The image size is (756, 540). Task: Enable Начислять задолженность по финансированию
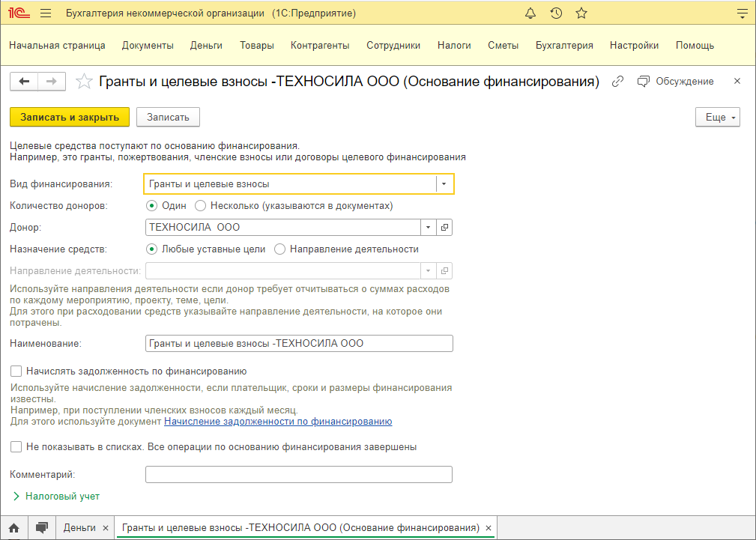click(16, 371)
